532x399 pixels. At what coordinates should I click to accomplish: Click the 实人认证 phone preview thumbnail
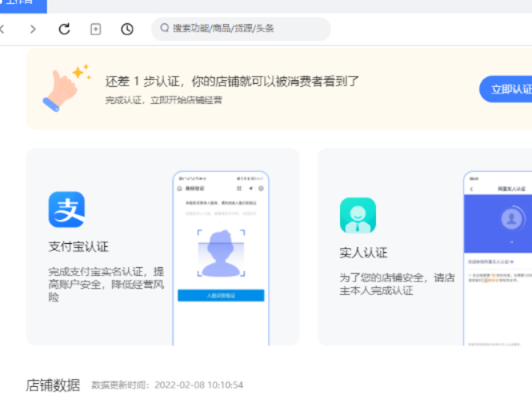click(498, 258)
